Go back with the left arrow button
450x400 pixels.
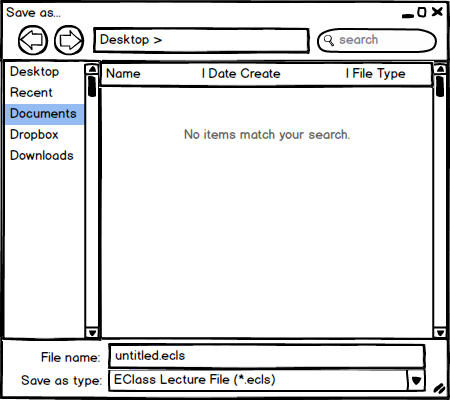33,40
